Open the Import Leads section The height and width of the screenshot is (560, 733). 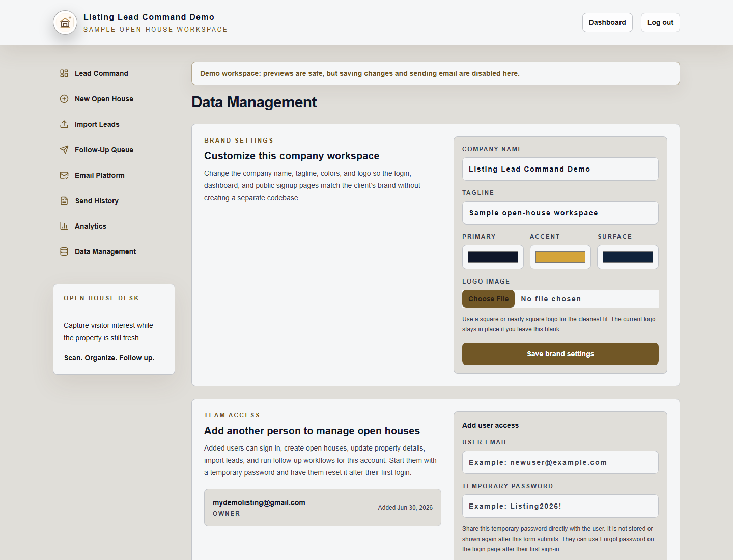pyautogui.click(x=114, y=124)
